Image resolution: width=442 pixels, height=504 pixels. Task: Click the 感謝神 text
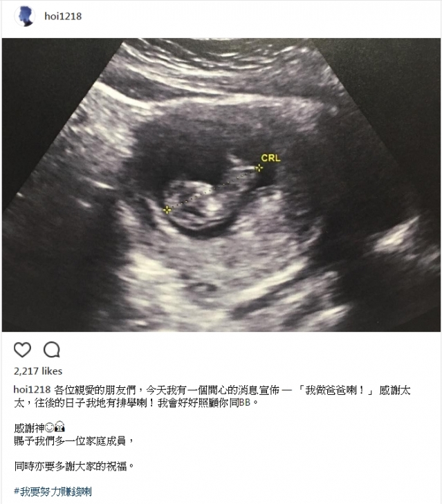[x=29, y=428]
